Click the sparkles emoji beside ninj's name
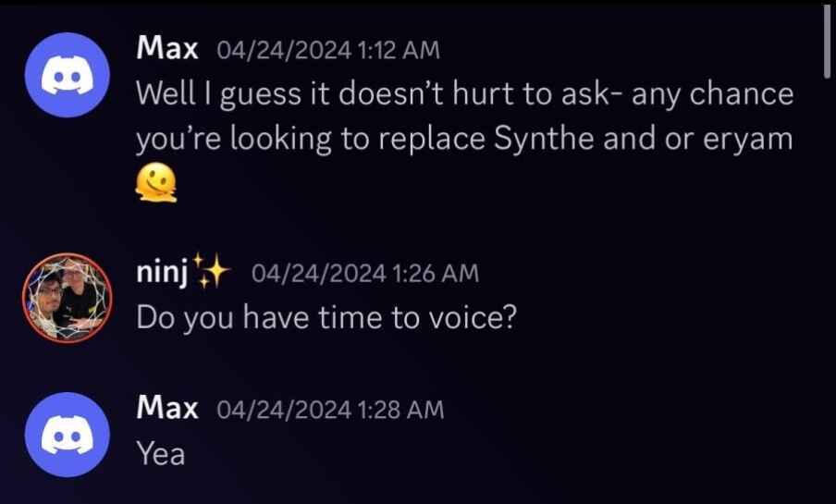 (211, 271)
